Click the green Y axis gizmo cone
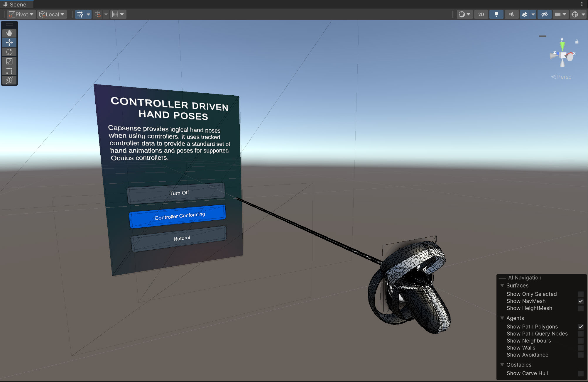The image size is (588, 382). (562, 45)
